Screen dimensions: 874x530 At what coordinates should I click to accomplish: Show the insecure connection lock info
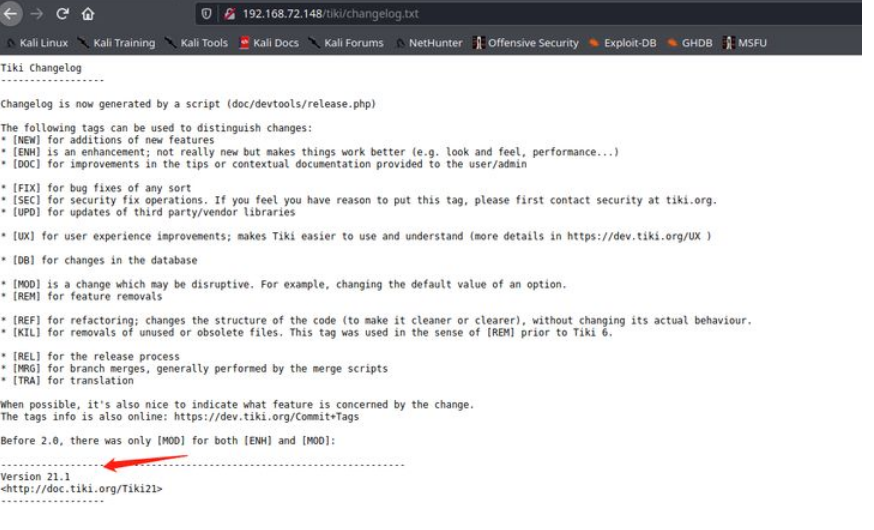(x=229, y=14)
